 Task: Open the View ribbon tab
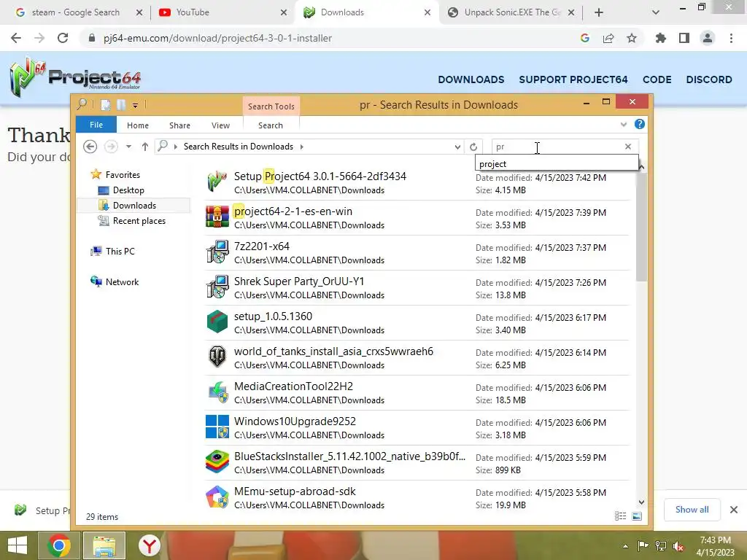(220, 125)
